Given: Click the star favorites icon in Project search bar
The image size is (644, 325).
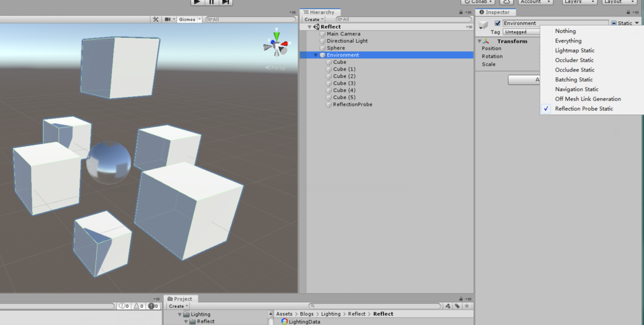Looking at the screenshot, I should click(x=467, y=306).
